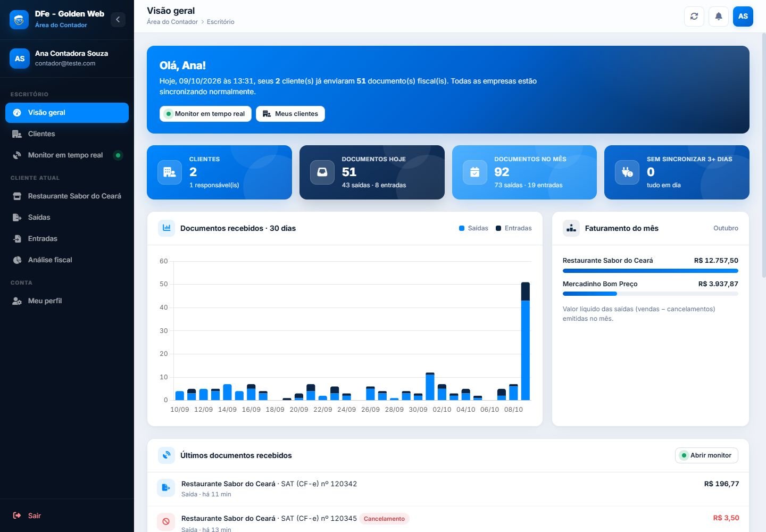Open Entradas in the sidebar
The height and width of the screenshot is (532, 766).
pos(67,239)
